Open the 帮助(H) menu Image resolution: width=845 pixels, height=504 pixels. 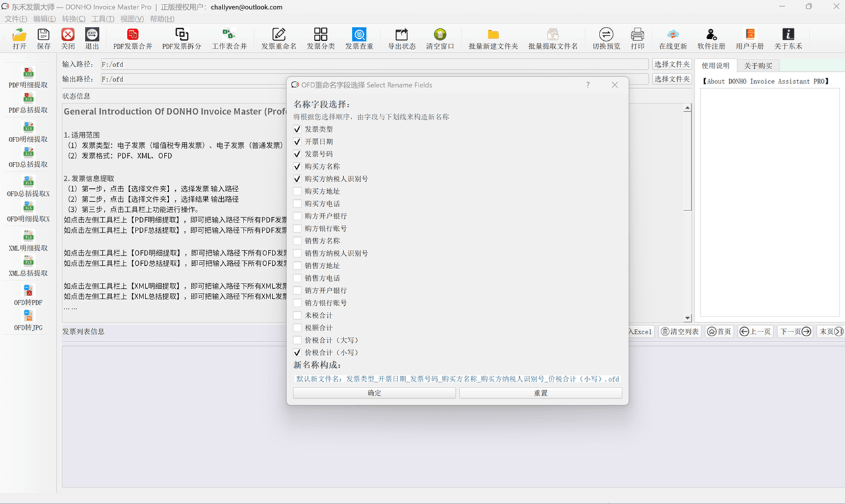click(x=162, y=19)
